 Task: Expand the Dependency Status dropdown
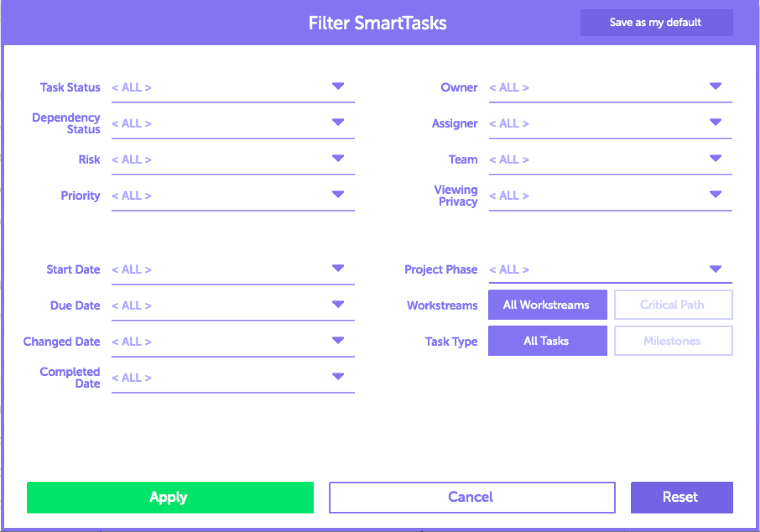[x=338, y=122]
